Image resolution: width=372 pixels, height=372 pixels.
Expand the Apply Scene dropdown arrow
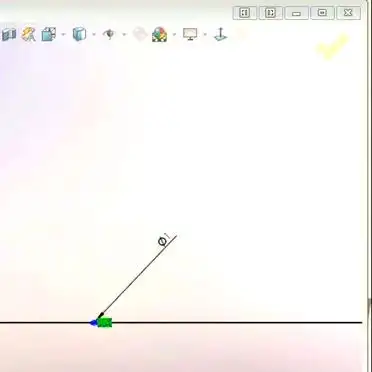[x=174, y=34]
